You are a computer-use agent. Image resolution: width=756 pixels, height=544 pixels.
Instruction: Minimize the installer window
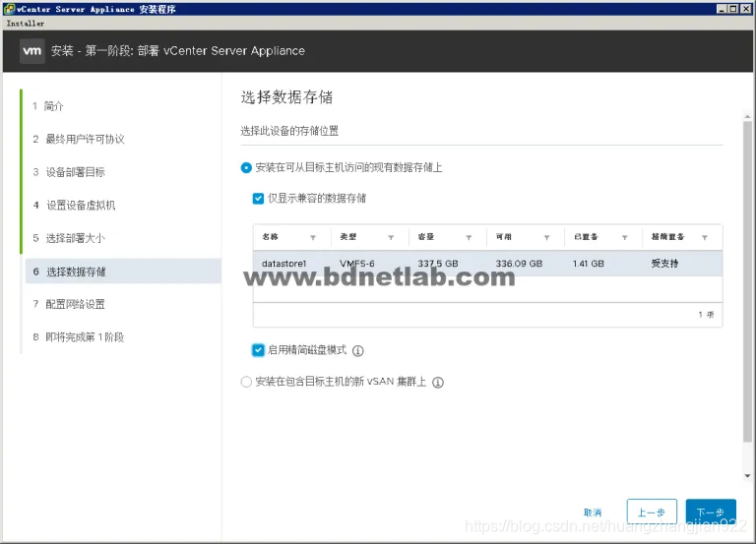(722, 9)
